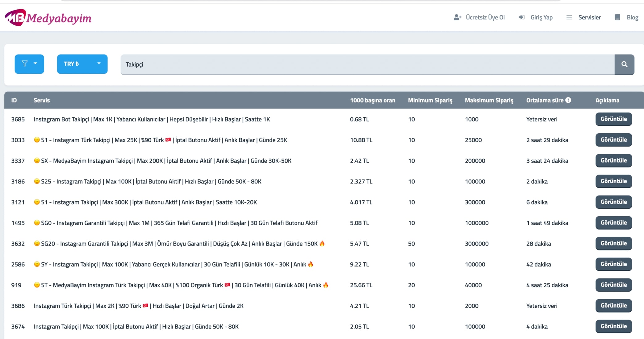The image size is (644, 339).
Task: Click the Açıklama column header
Action: 607,101
